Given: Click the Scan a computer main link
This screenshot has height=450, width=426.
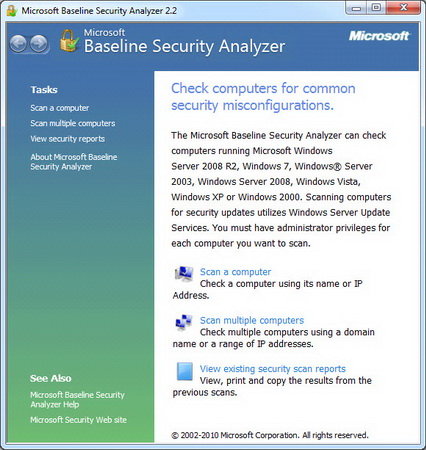Looking at the screenshot, I should (235, 272).
